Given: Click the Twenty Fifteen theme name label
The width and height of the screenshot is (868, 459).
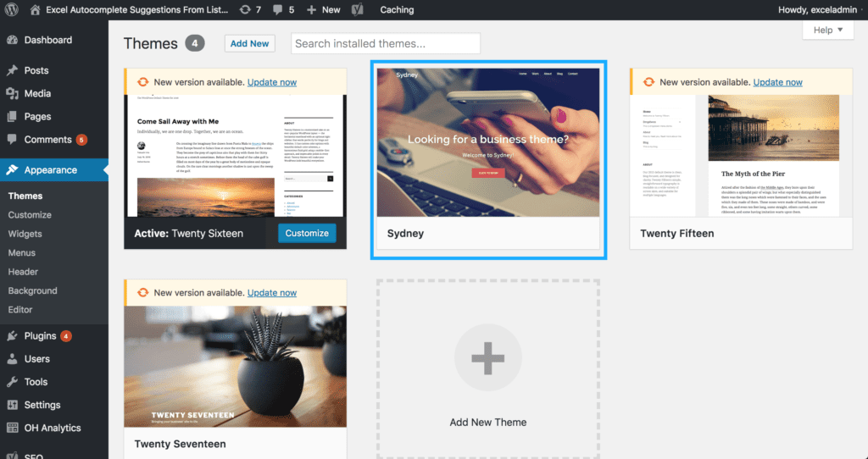Looking at the screenshot, I should [677, 234].
